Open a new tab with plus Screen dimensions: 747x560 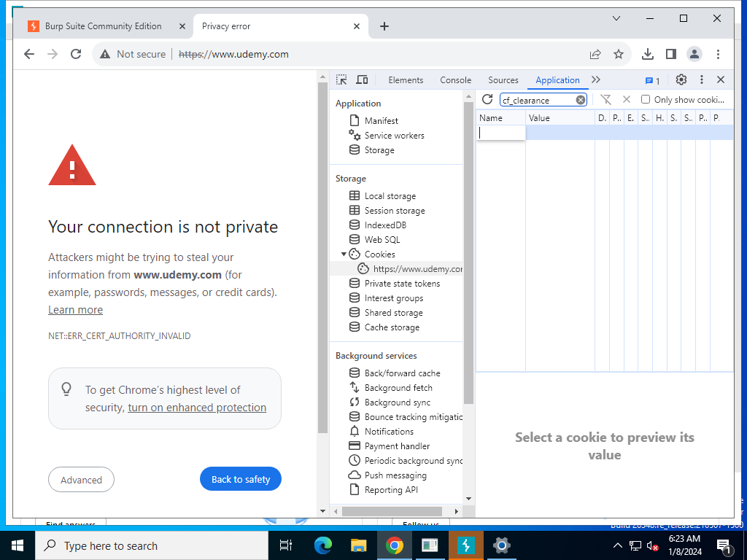(x=384, y=26)
